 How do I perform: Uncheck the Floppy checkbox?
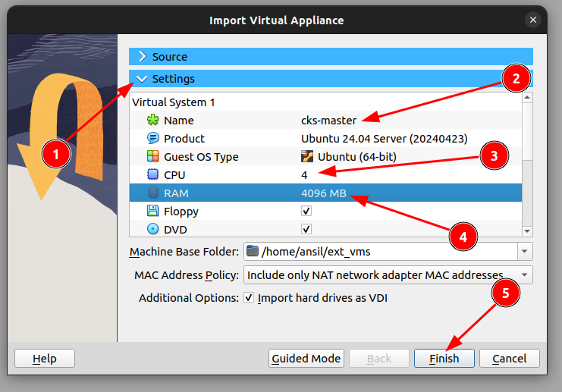[x=306, y=212]
